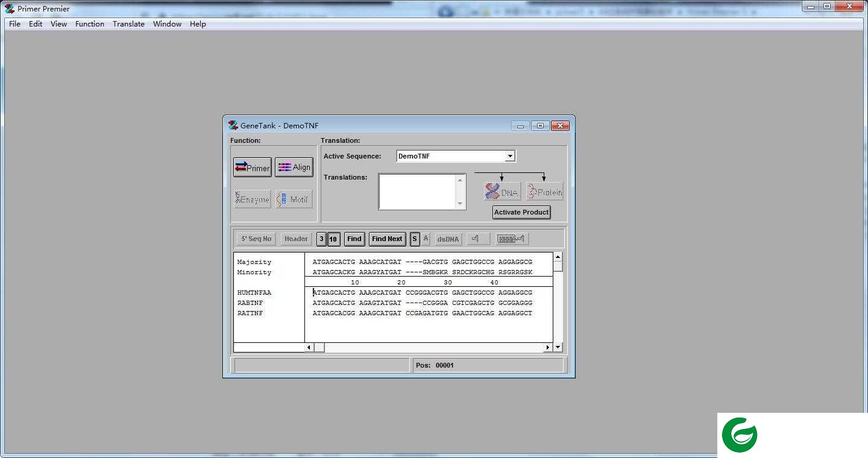Click the Pos: 00001 status field
This screenshot has width=868, height=458.
click(488, 365)
